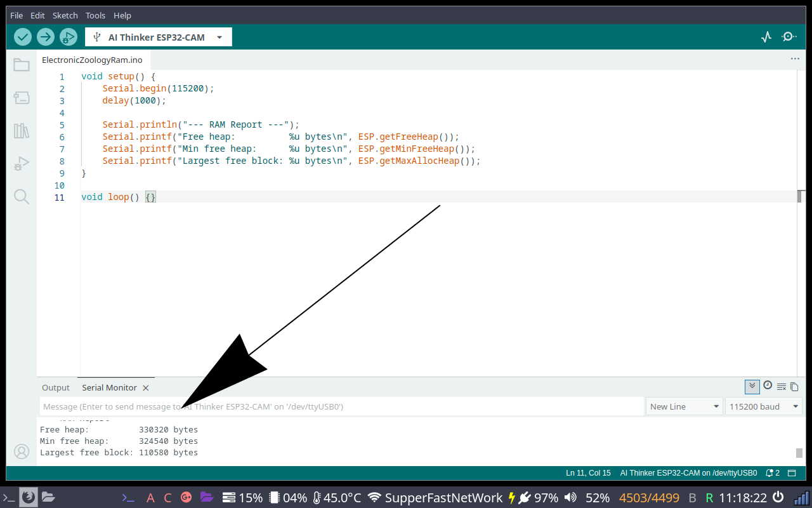Click the 45.0°C temperature indicator

pos(337,498)
